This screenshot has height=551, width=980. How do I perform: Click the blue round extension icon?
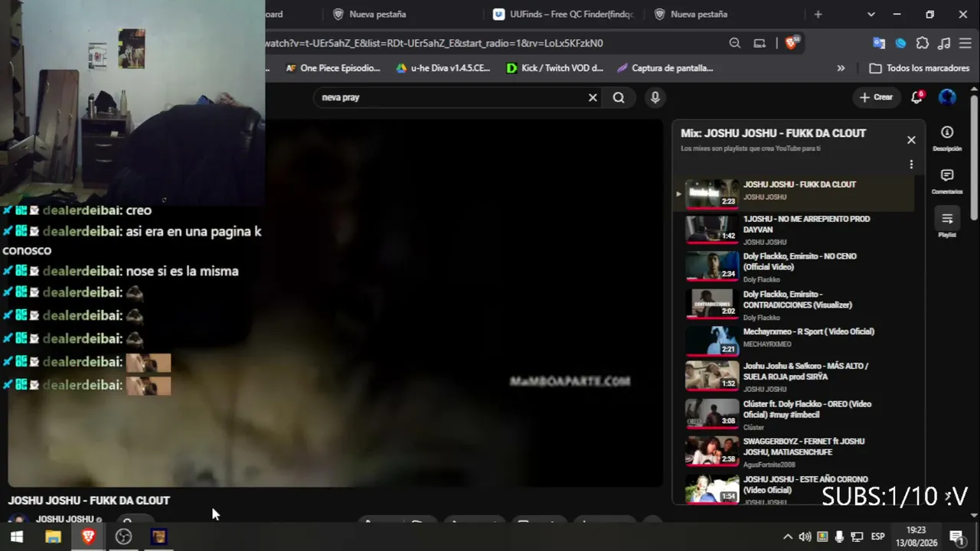[901, 43]
